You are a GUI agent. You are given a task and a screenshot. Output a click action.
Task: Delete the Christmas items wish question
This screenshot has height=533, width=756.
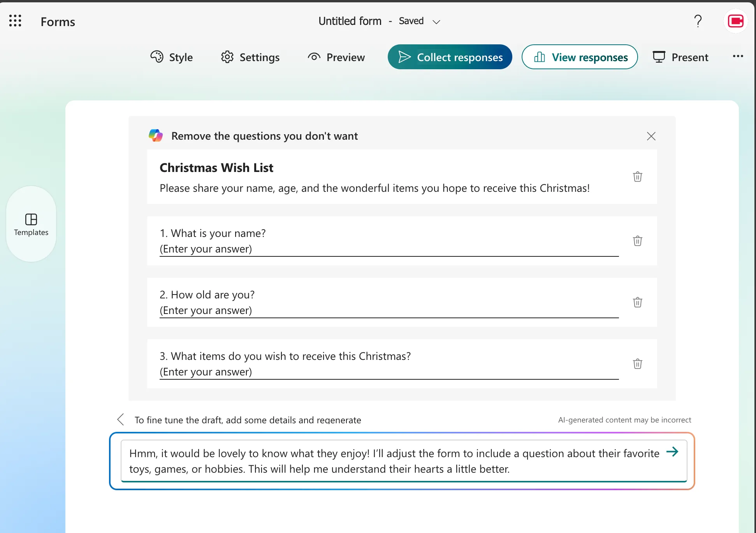pyautogui.click(x=637, y=363)
